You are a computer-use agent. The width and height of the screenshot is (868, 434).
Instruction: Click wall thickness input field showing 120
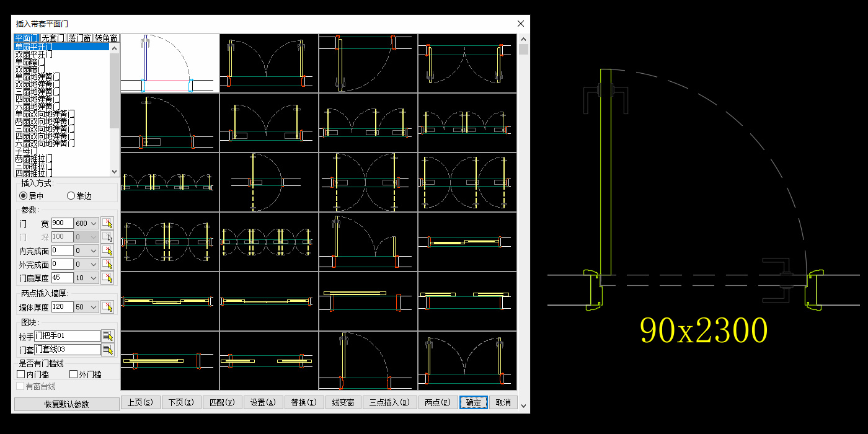pyautogui.click(x=62, y=307)
